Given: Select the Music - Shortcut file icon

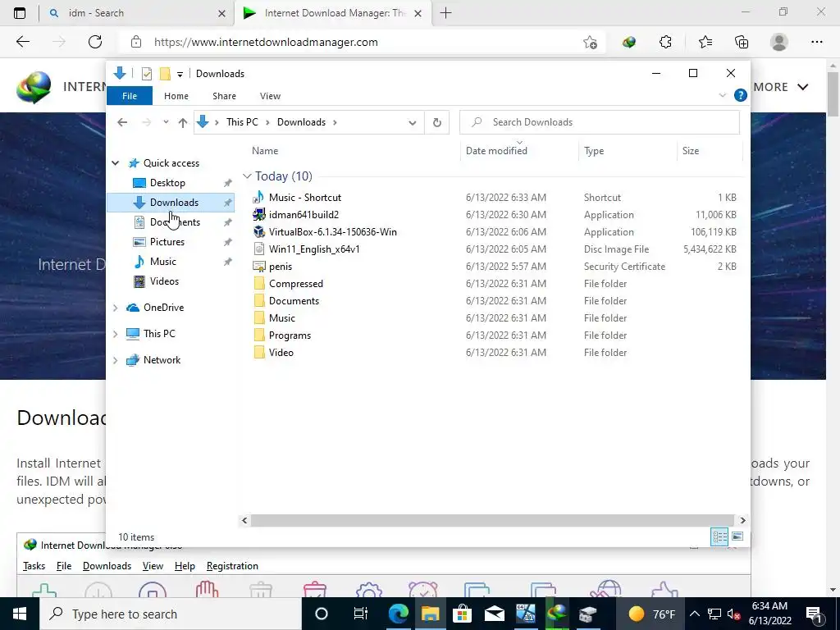Looking at the screenshot, I should [259, 198].
